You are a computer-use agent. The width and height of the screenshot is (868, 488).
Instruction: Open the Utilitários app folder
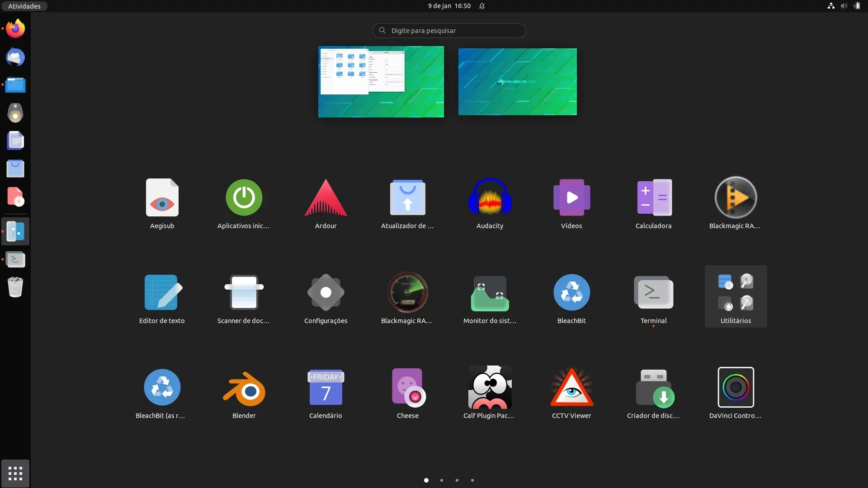pos(736,296)
